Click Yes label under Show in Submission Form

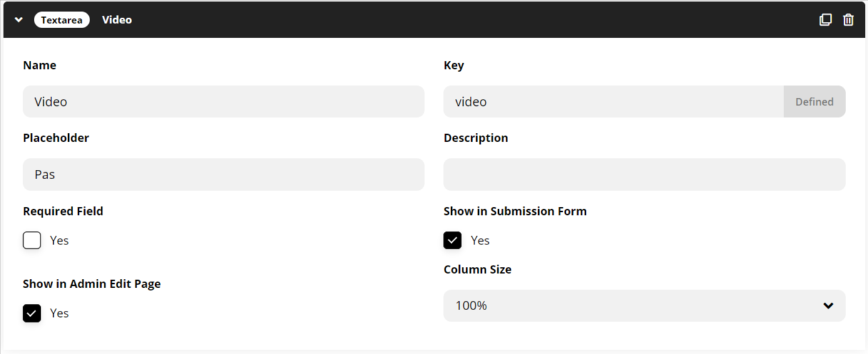(x=480, y=241)
